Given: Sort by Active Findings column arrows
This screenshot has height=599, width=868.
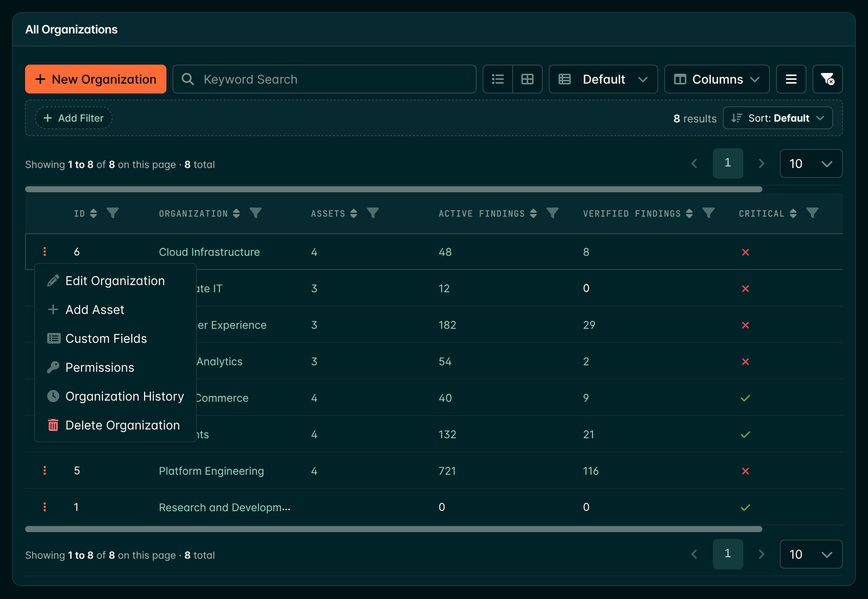Looking at the screenshot, I should [x=534, y=213].
